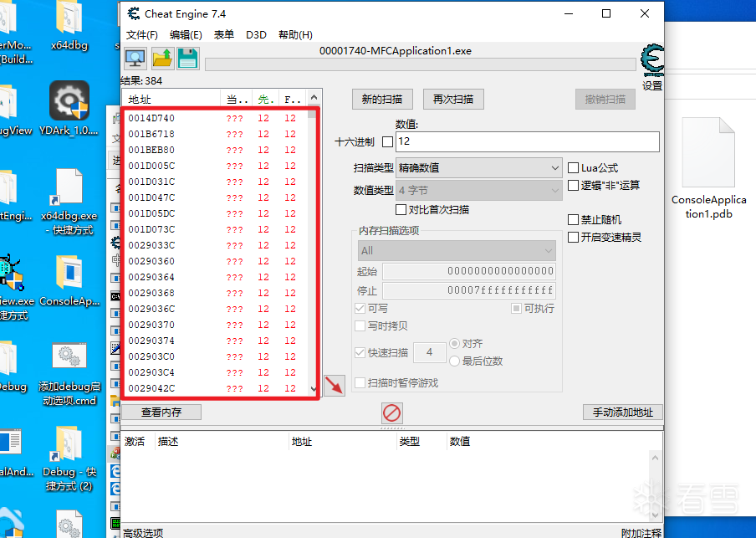Click the open cheat table folder icon
The image size is (756, 538).
point(162,59)
